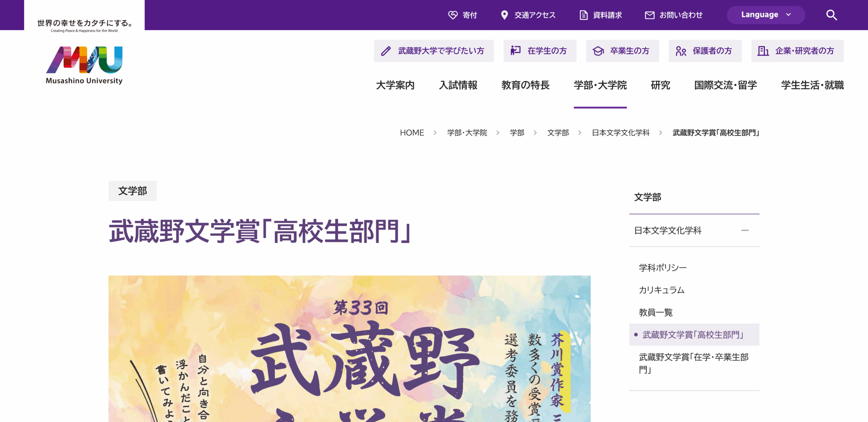Click 企業・研究者の方 button
The image size is (868, 422).
point(797,51)
